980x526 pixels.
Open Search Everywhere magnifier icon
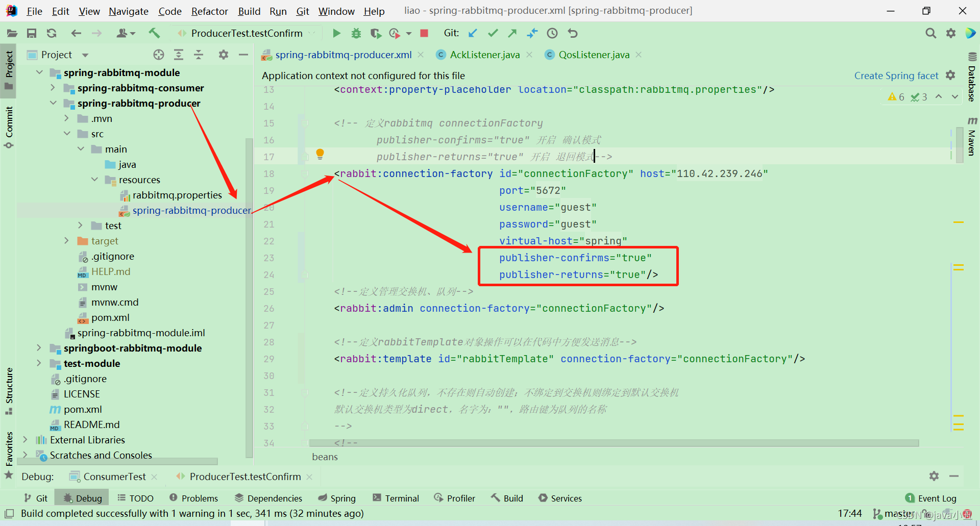pyautogui.click(x=931, y=33)
